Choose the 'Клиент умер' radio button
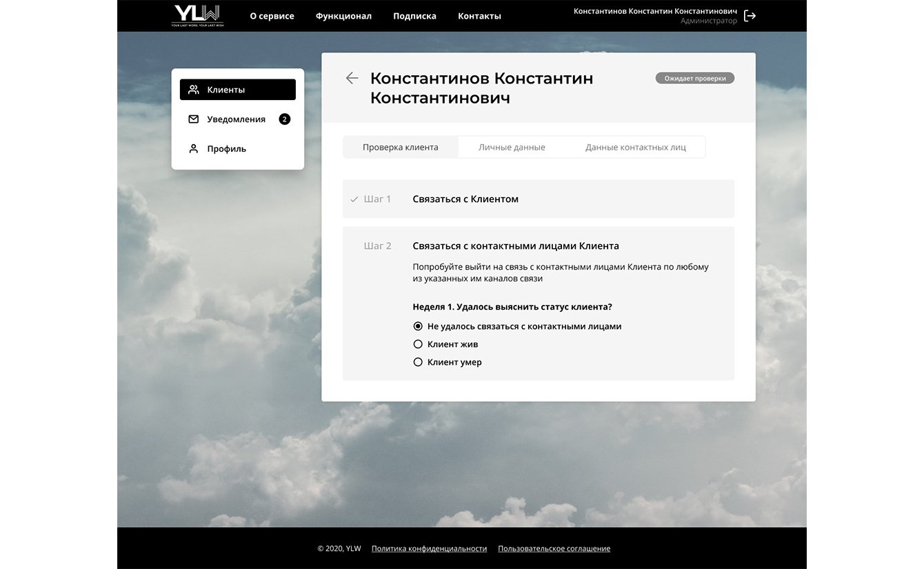This screenshot has height=569, width=924. (418, 362)
